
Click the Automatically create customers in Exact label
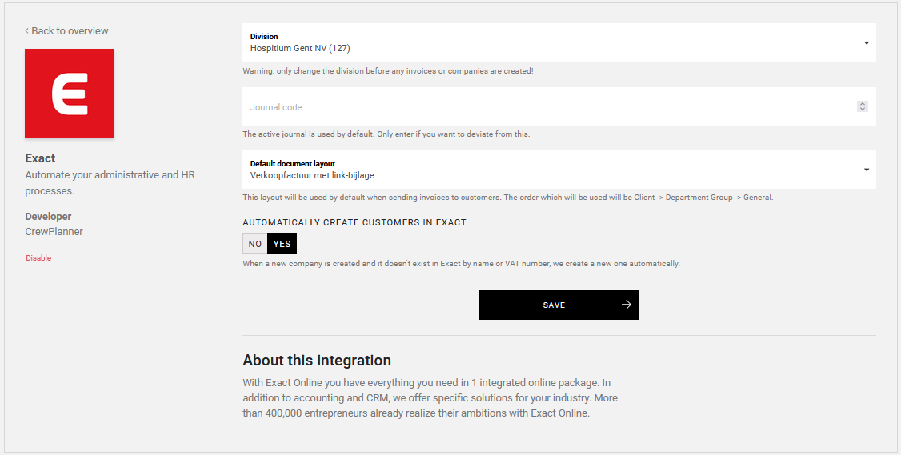point(354,222)
